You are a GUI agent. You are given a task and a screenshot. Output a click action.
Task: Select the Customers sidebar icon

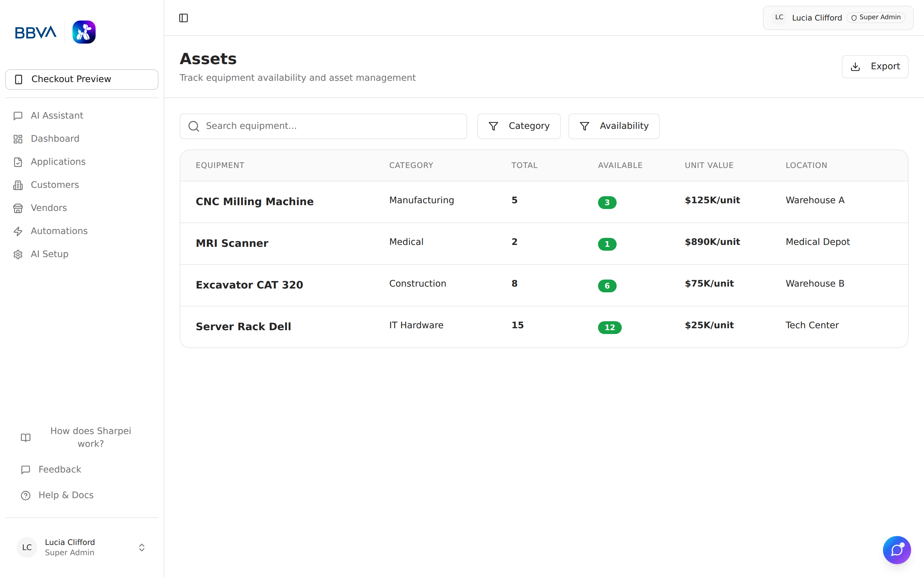(18, 185)
